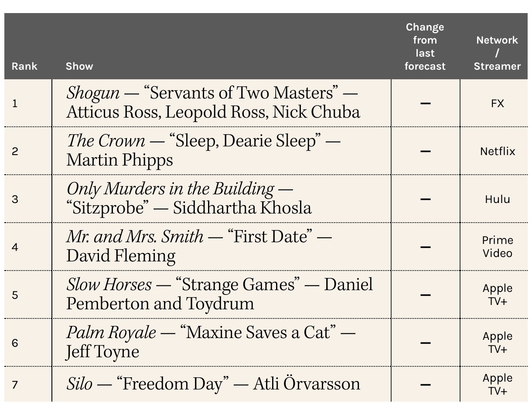Click the no-change dash for Shogun
Image resolution: width=532 pixels, height=406 pixels.
tap(426, 103)
